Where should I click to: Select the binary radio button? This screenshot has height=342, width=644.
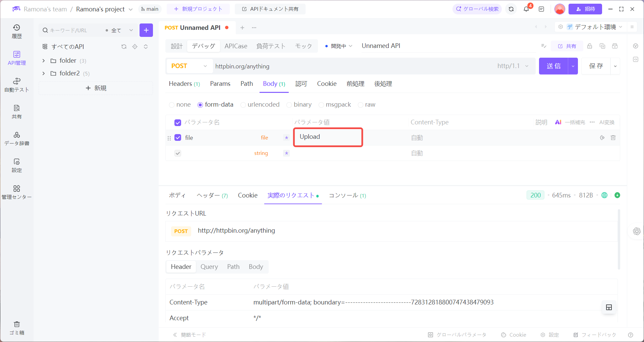[289, 105]
